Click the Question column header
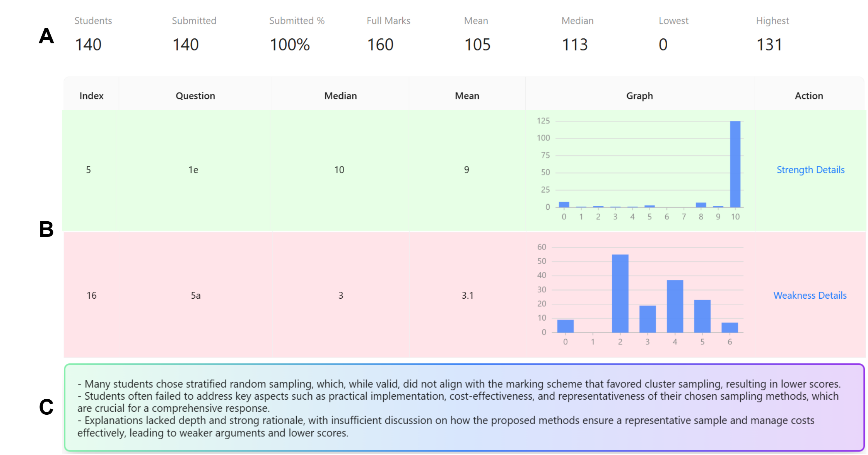Viewport: 868px width, 455px height. click(x=195, y=96)
